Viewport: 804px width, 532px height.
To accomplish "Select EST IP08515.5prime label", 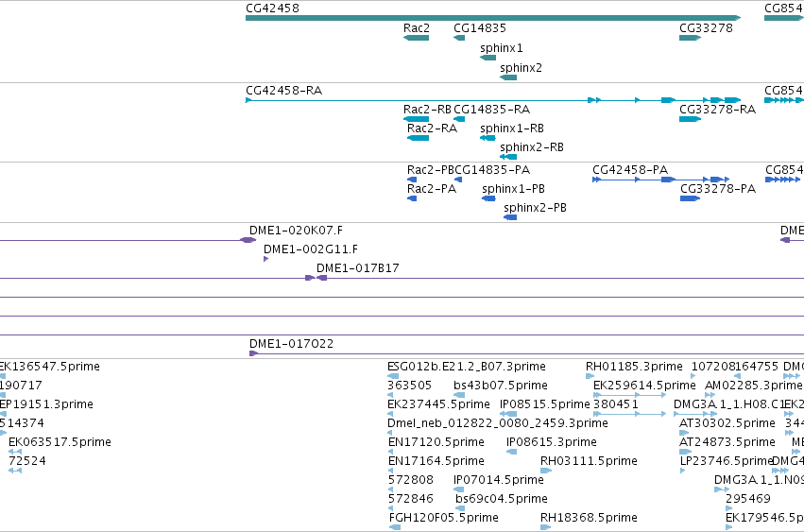I will 544,404.
